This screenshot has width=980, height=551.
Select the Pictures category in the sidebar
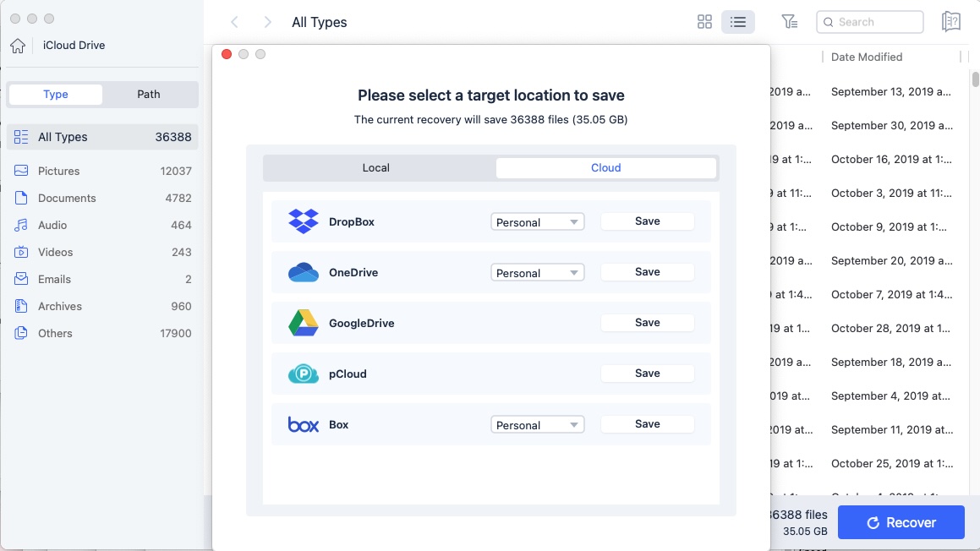point(56,171)
